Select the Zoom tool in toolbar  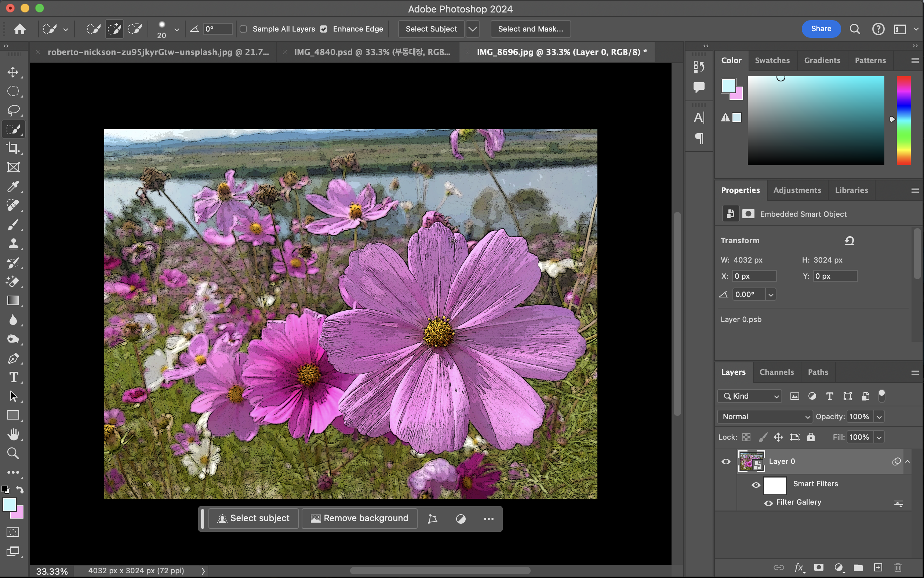(13, 453)
